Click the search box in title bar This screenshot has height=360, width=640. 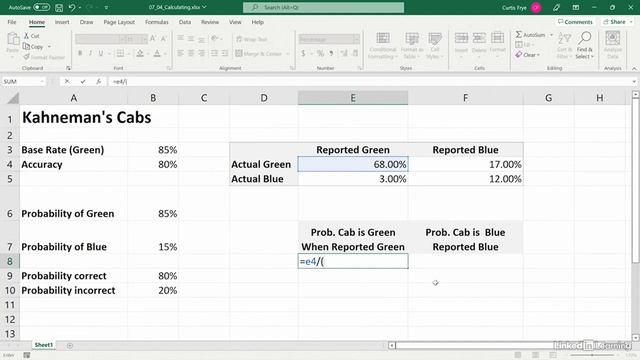coord(323,7)
